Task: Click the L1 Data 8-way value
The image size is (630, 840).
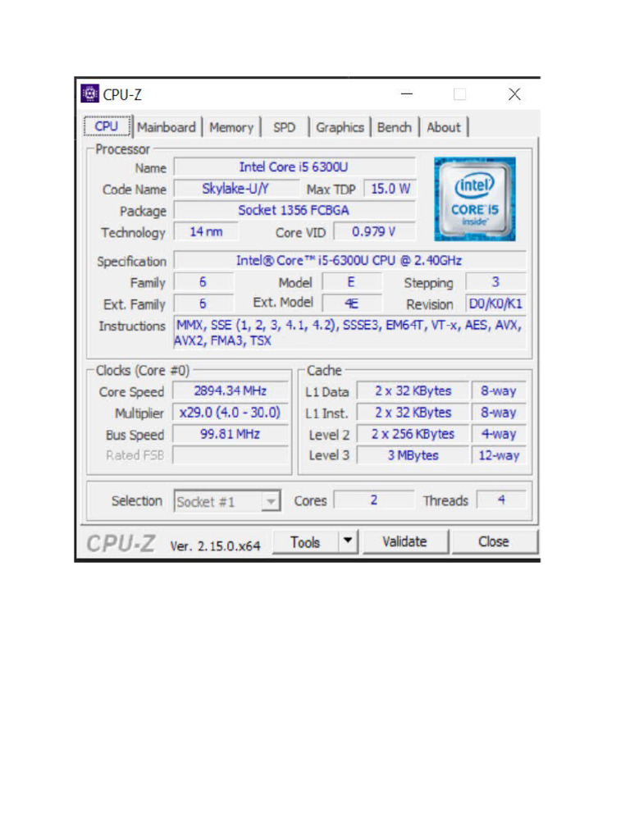Action: point(499,391)
